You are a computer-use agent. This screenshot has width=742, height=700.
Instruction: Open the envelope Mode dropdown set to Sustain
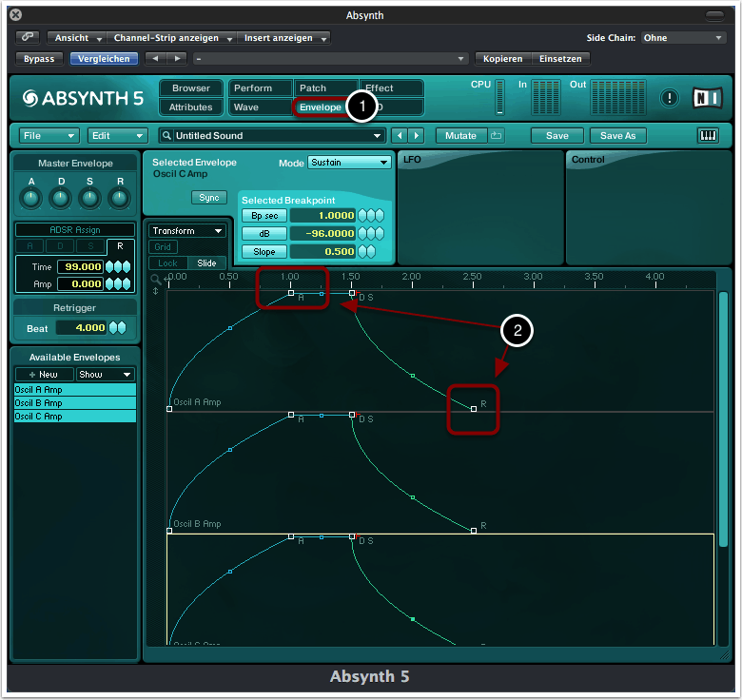coord(349,163)
